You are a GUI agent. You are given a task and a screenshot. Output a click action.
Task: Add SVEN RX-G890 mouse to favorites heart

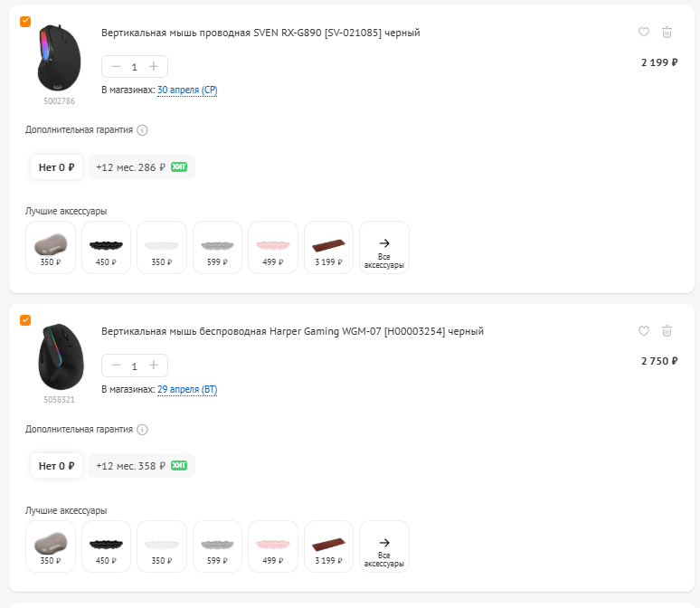(643, 33)
